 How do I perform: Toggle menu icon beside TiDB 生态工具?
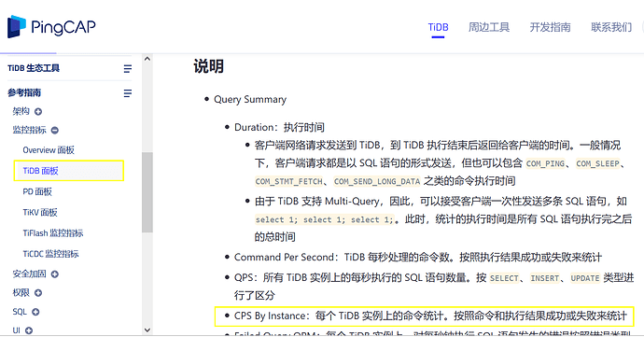click(x=128, y=69)
